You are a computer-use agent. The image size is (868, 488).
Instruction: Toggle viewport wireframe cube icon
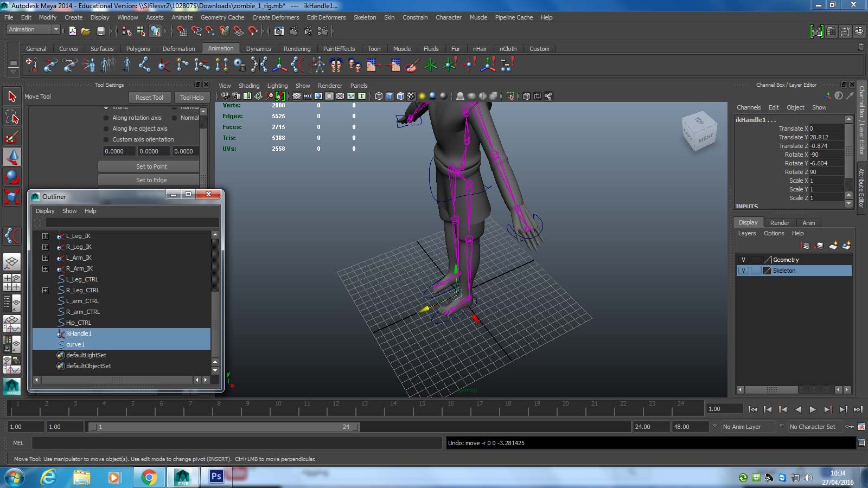(379, 96)
